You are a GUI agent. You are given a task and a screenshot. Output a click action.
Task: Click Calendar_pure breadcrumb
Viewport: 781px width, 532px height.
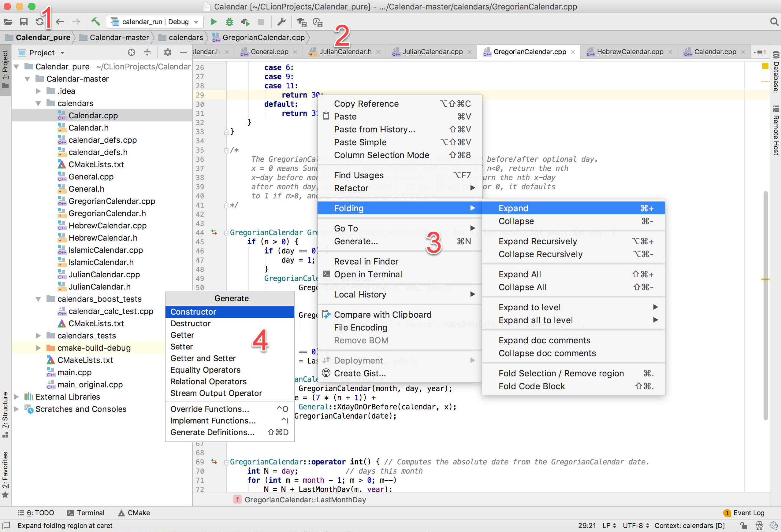point(38,37)
